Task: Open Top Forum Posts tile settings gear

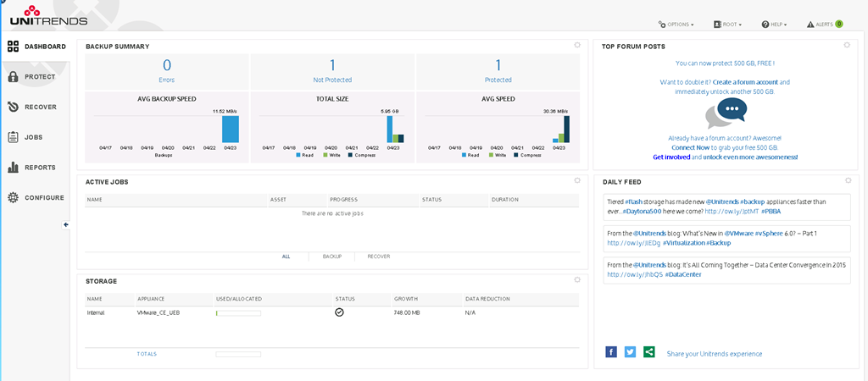Action: pyautogui.click(x=847, y=46)
